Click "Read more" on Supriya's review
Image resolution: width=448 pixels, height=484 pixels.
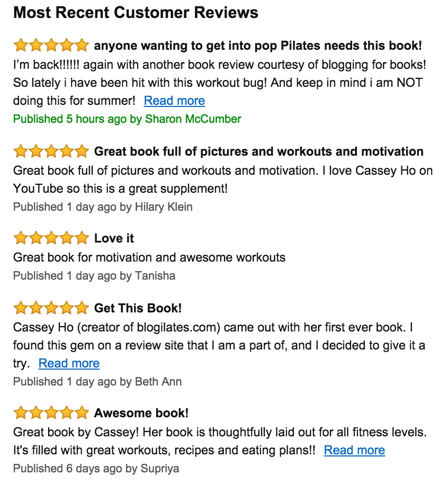point(354,450)
